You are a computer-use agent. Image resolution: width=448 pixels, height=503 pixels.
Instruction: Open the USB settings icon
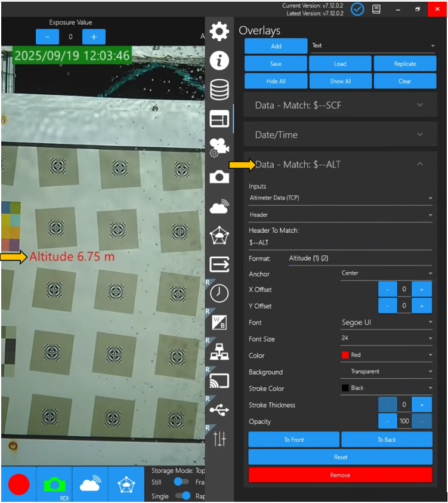coord(220,410)
